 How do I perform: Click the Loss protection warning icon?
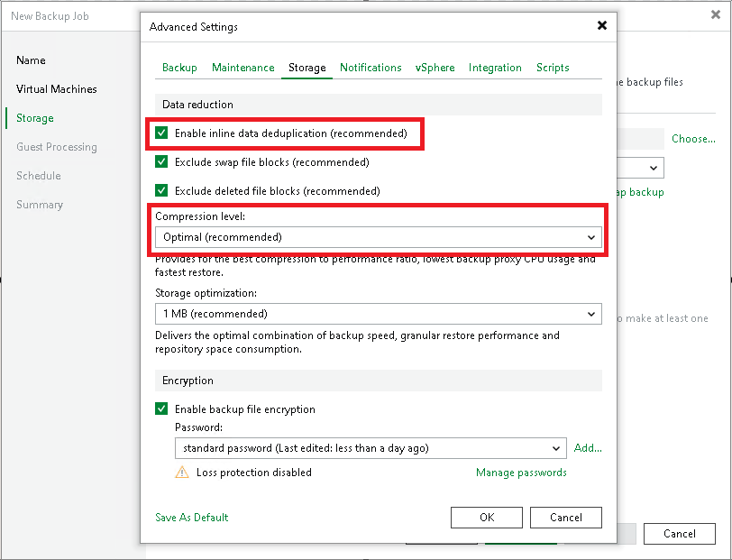click(182, 473)
